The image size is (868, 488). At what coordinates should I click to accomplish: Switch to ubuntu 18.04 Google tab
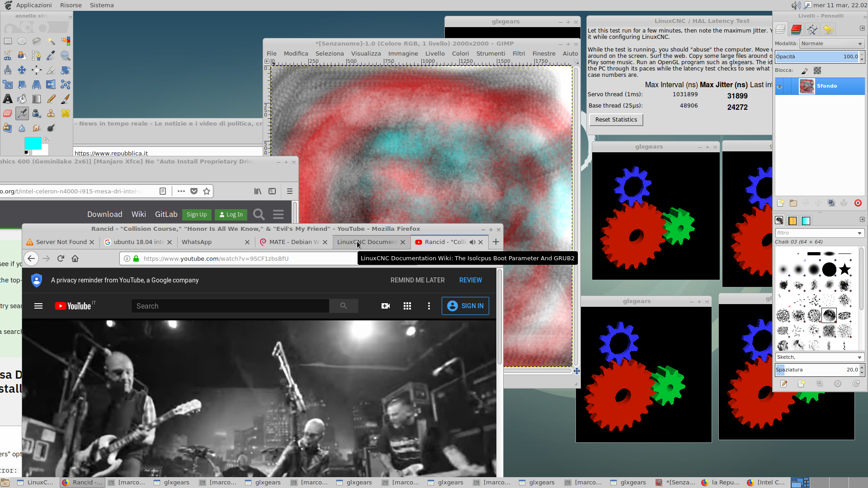[138, 242]
